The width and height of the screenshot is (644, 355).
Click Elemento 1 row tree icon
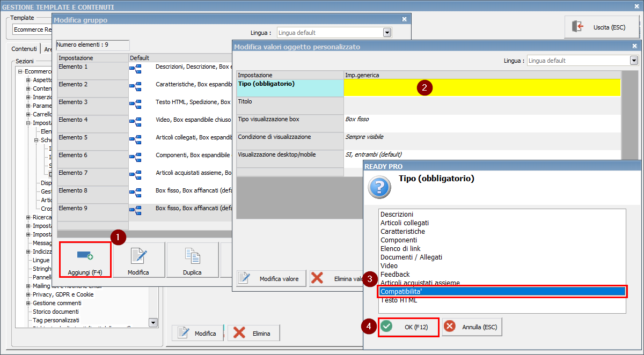point(135,69)
